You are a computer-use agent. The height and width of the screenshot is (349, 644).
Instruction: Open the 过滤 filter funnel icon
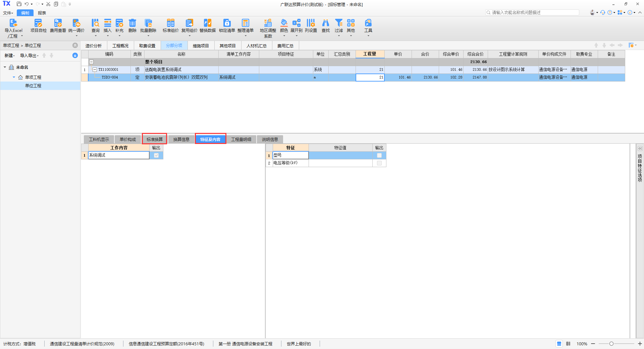pos(339,23)
